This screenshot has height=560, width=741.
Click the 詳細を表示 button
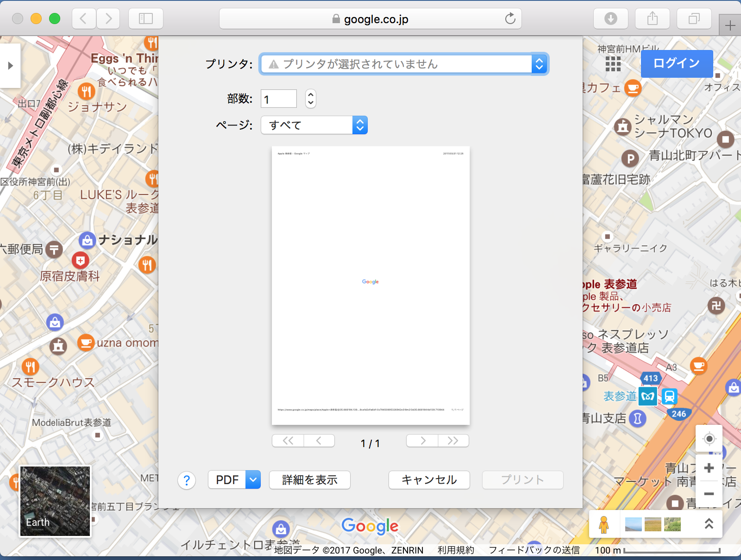pyautogui.click(x=309, y=480)
